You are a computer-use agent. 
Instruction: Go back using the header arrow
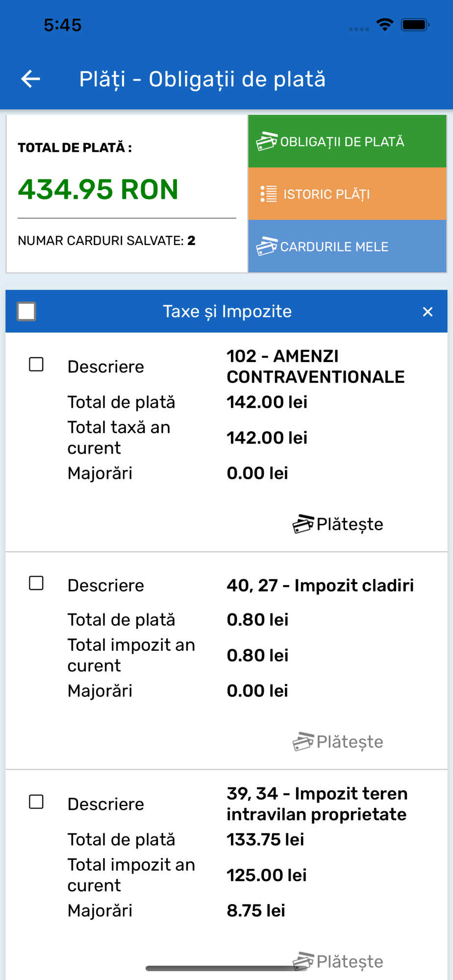pyautogui.click(x=30, y=79)
